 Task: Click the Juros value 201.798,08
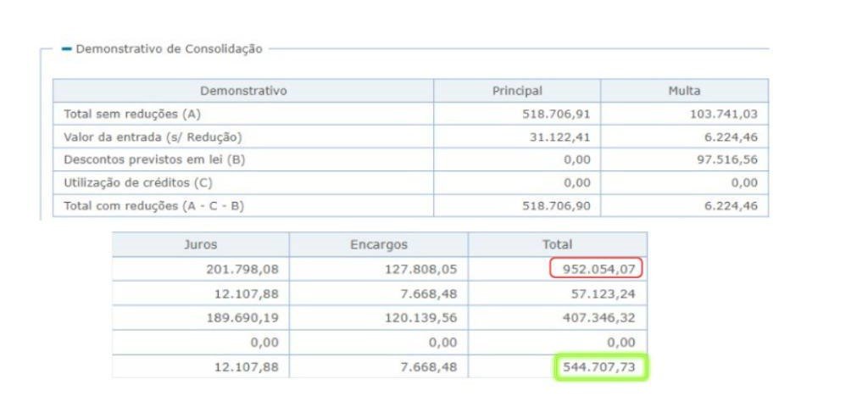[x=242, y=269]
